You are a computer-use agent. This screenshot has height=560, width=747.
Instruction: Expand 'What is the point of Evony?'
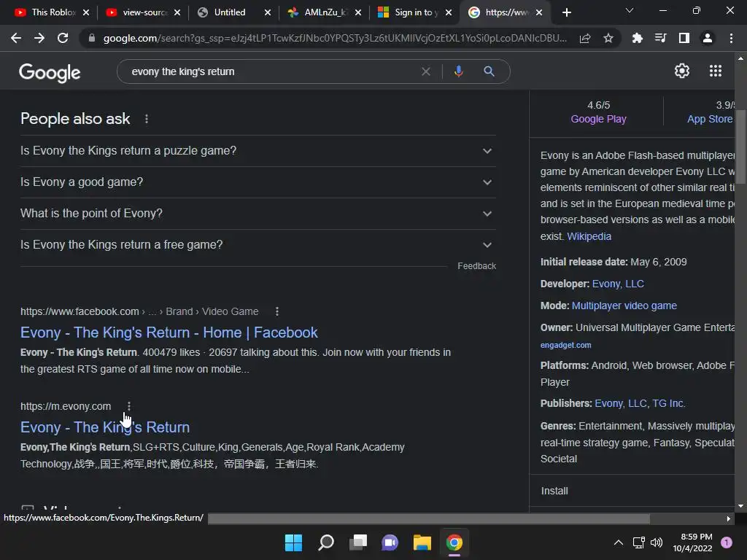[258, 214]
